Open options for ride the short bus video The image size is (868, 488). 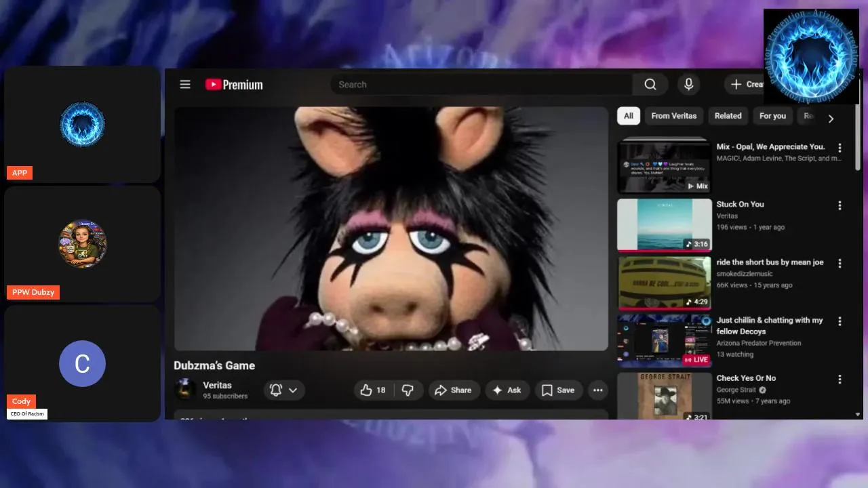click(x=840, y=263)
